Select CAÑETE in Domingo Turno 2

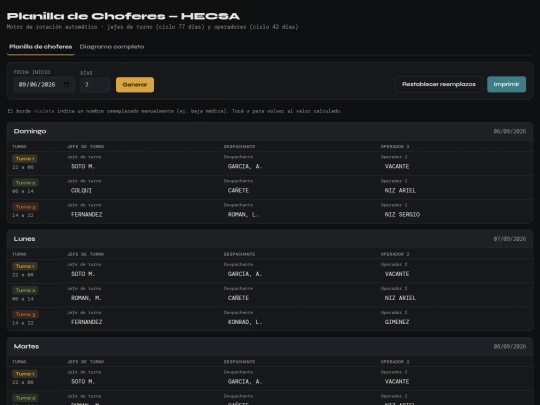[x=238, y=191]
